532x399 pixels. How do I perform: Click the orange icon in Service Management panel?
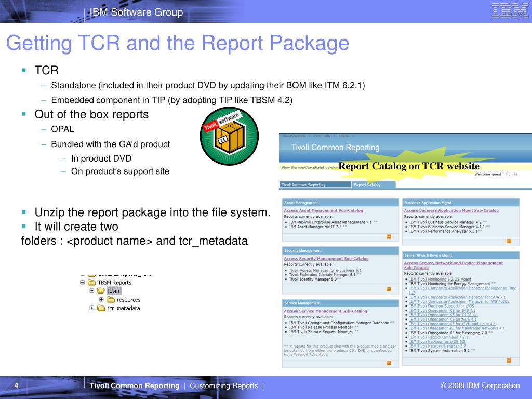click(389, 363)
